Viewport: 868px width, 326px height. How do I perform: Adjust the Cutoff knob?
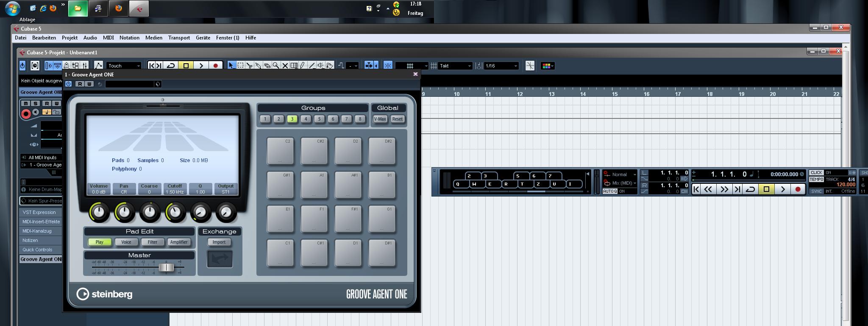[175, 212]
